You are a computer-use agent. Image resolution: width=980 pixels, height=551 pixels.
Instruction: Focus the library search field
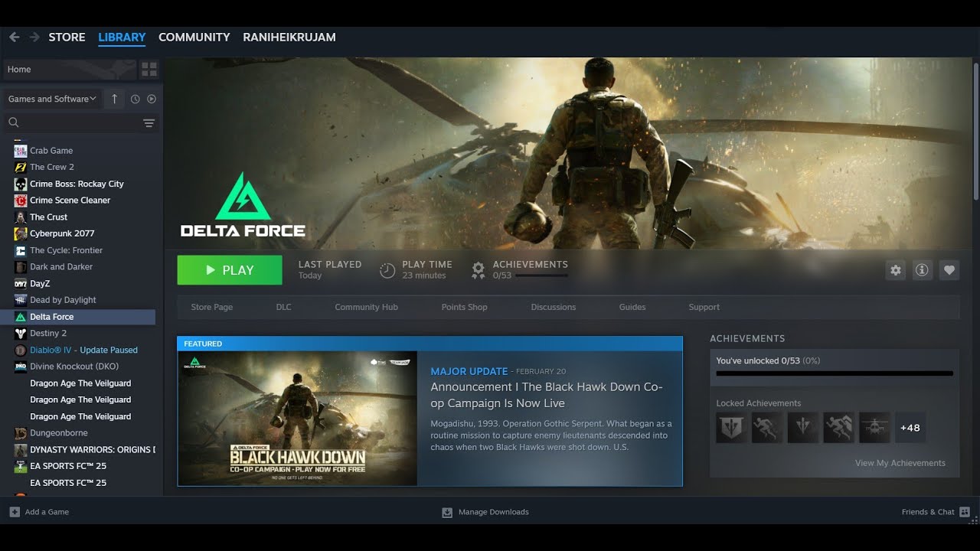click(x=80, y=122)
